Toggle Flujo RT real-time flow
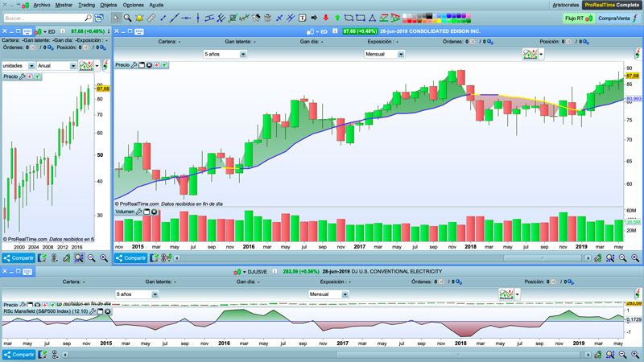 tap(579, 18)
